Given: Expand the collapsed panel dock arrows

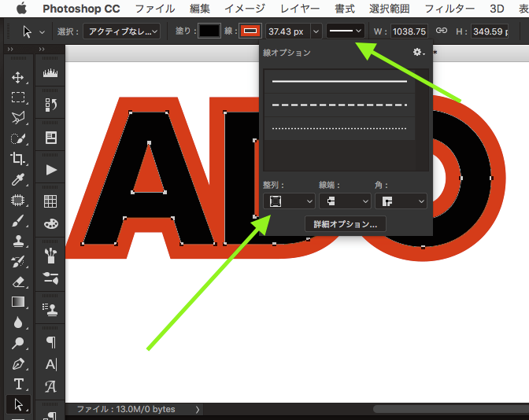Looking at the screenshot, I should coord(42,50).
